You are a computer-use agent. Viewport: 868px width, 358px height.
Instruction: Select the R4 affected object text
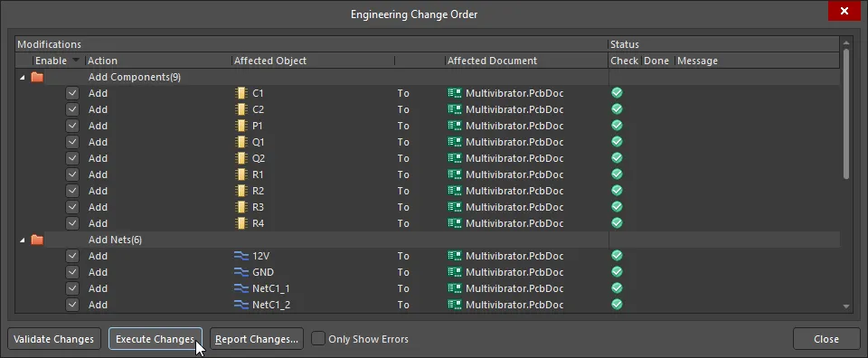[x=258, y=223]
